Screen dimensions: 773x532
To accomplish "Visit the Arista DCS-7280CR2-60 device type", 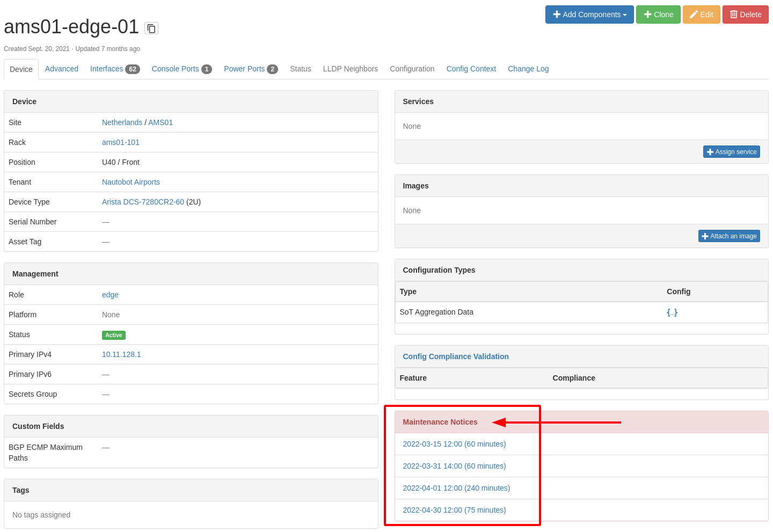I will (x=143, y=201).
